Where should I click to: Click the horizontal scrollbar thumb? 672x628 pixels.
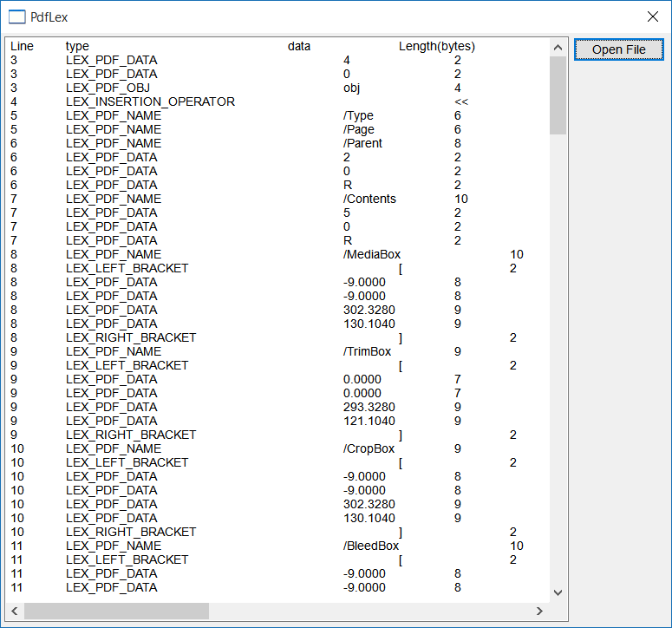pyautogui.click(x=116, y=611)
